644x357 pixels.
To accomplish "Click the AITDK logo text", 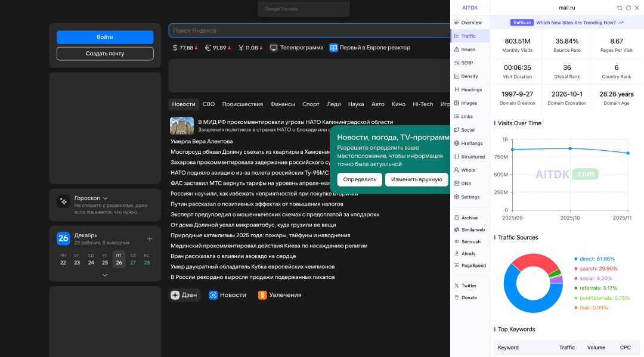I will click(x=470, y=8).
